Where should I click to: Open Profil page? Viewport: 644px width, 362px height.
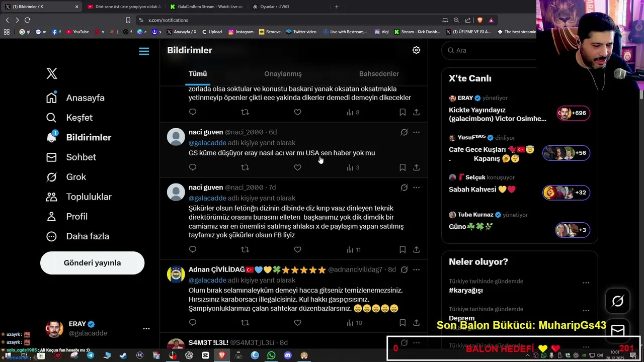[x=66, y=217]
